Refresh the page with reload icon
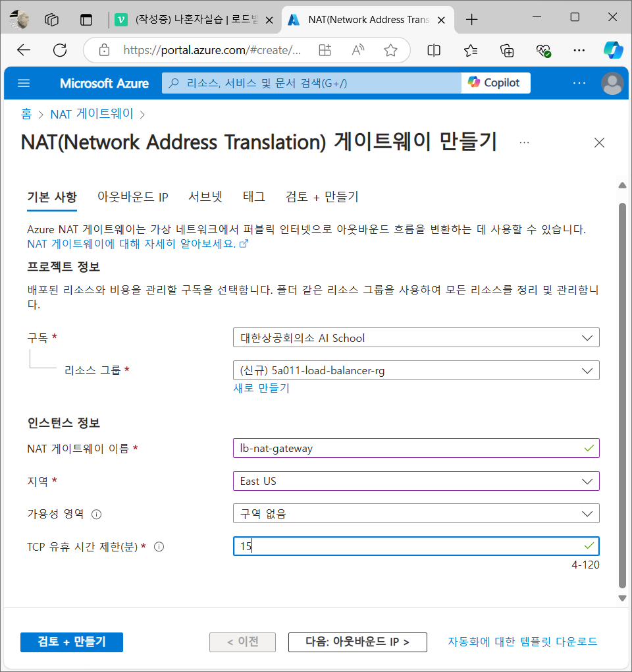Viewport: 632px width, 672px height. (x=60, y=50)
